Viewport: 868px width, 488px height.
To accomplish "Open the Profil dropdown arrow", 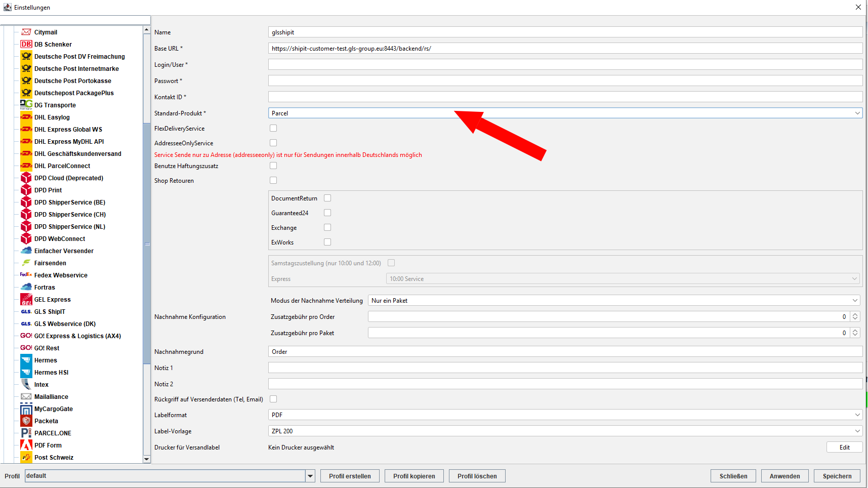I will click(x=310, y=476).
